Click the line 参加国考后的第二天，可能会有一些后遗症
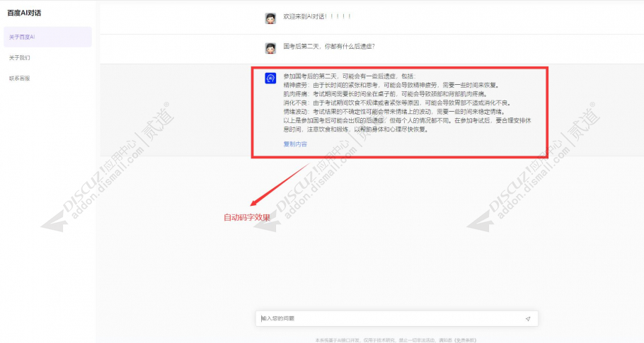This screenshot has width=644, height=343. pos(350,76)
